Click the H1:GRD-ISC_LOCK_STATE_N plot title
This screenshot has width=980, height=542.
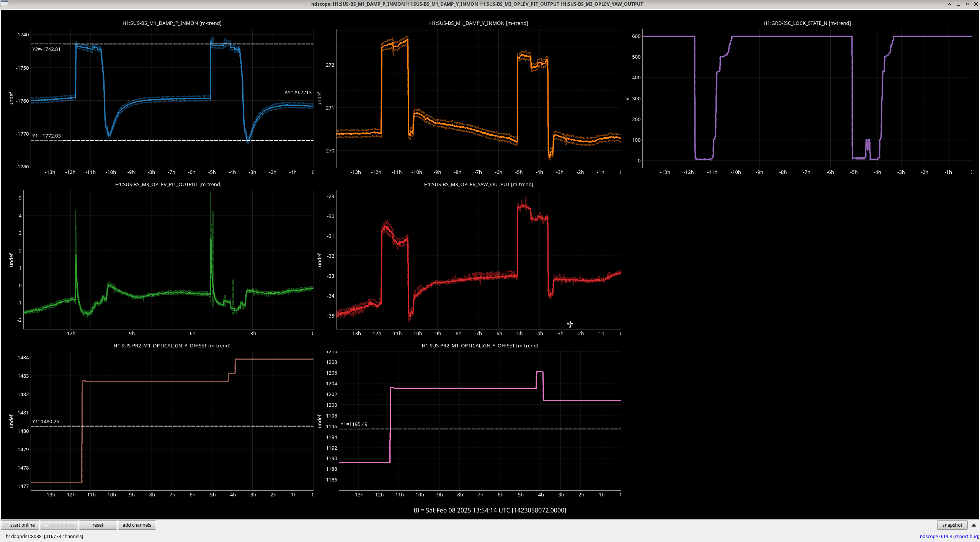pyautogui.click(x=807, y=23)
